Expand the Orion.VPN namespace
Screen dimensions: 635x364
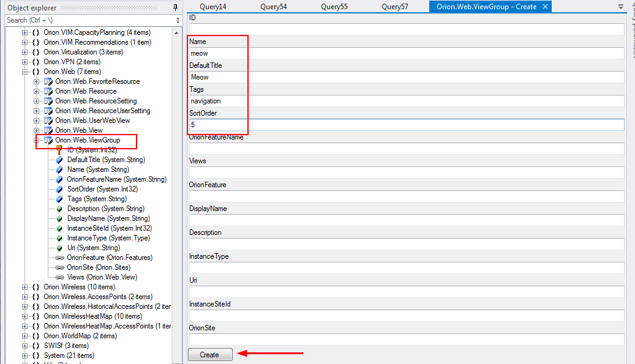click(x=24, y=62)
